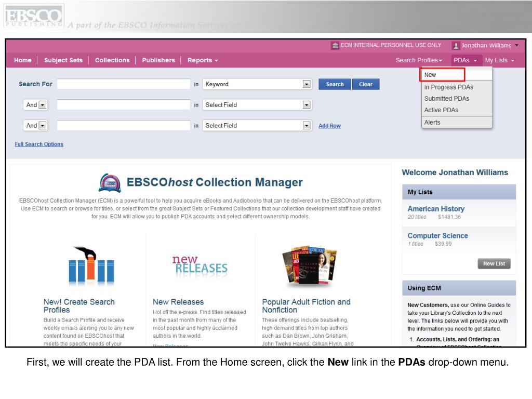Click the EBSCO Publishing logo
The height and width of the screenshot is (399, 532).
point(33,16)
